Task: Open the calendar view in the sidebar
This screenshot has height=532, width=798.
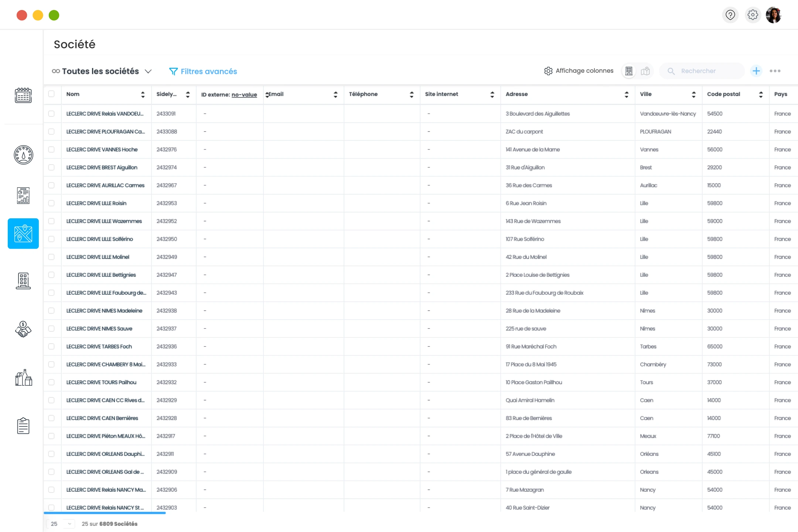Action: click(23, 95)
